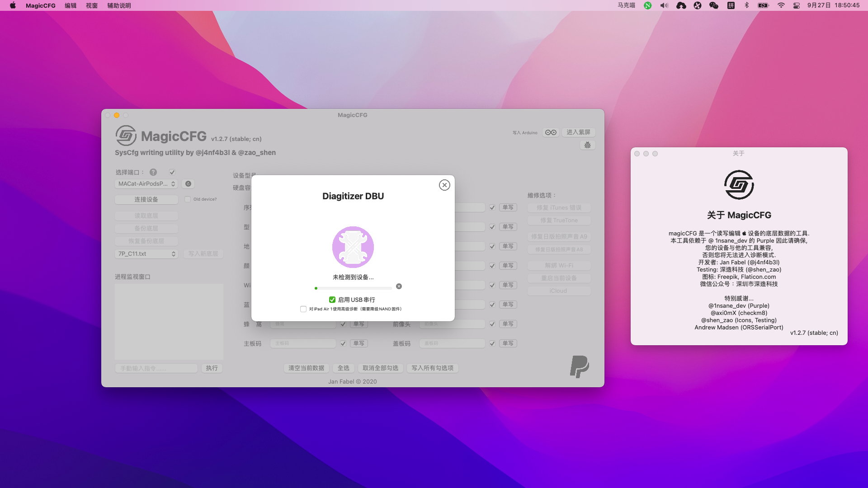The image size is (868, 488).
Task: Click the 全选 button
Action: pos(344,368)
